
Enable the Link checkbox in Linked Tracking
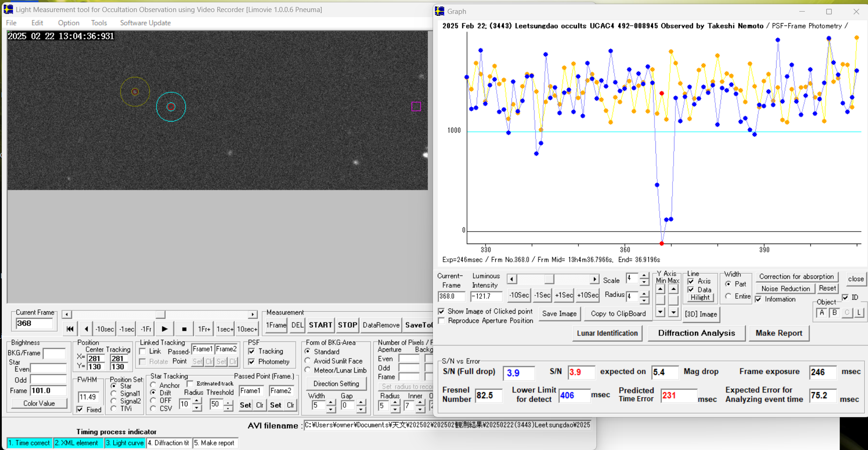(x=143, y=352)
